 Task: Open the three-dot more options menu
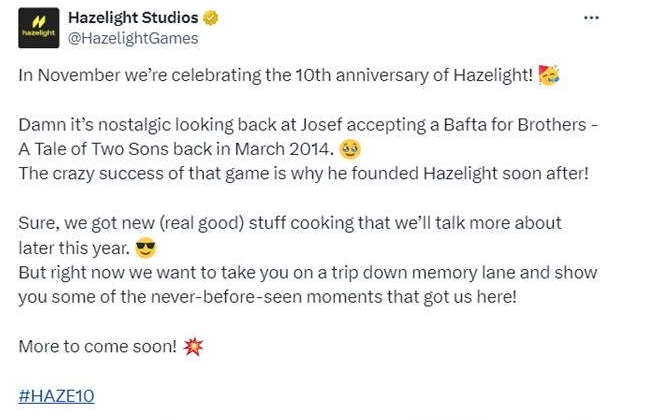(591, 18)
